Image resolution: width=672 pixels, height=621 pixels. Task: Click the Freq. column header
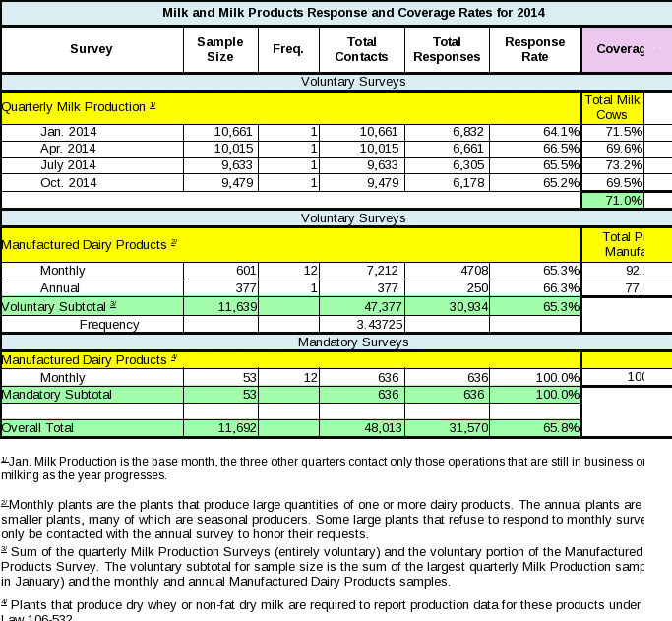288,49
